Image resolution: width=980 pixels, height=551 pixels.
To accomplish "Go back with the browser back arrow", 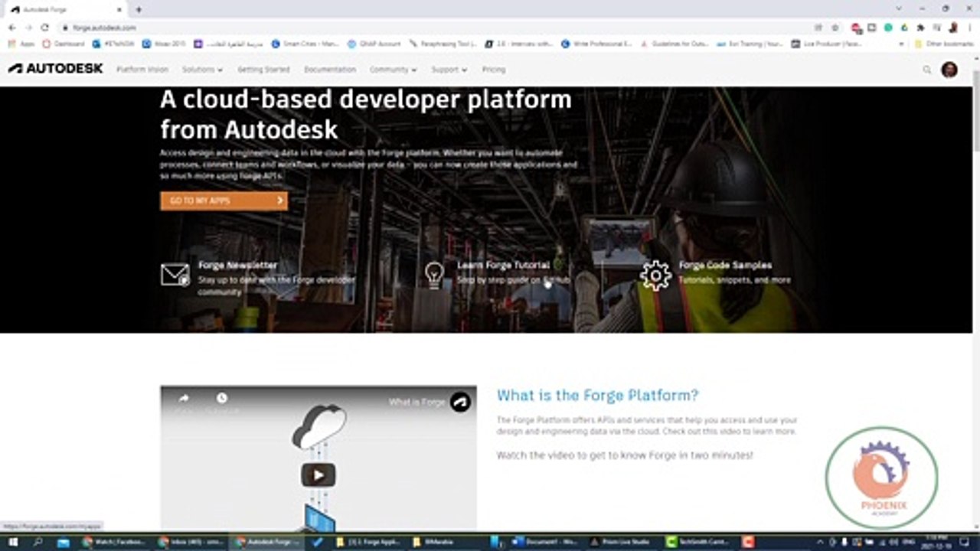I will coord(12,28).
